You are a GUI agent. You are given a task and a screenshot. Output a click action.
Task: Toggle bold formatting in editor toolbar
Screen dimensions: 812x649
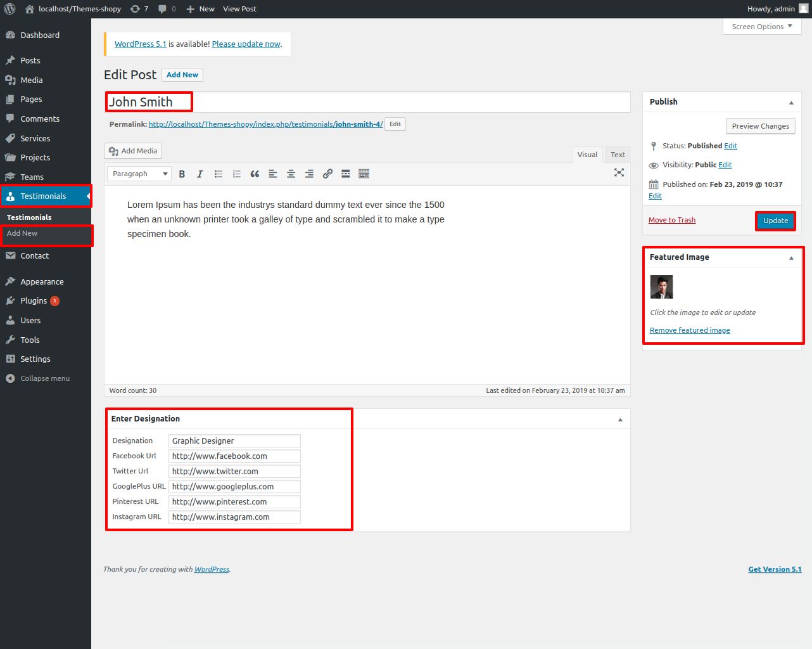(182, 174)
